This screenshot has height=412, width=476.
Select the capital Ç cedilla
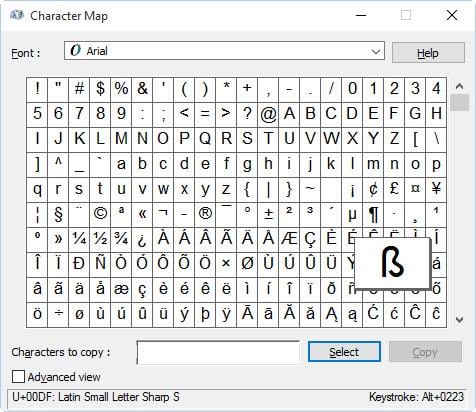(x=310, y=239)
